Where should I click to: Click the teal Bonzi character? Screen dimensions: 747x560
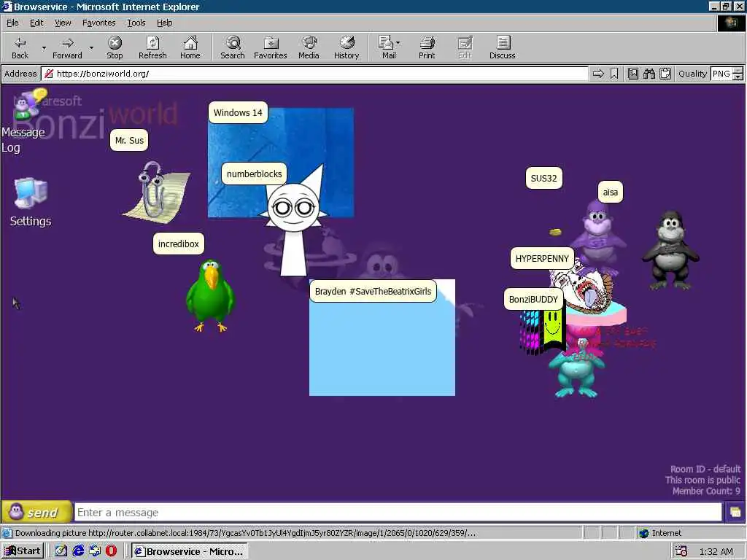[x=576, y=369]
